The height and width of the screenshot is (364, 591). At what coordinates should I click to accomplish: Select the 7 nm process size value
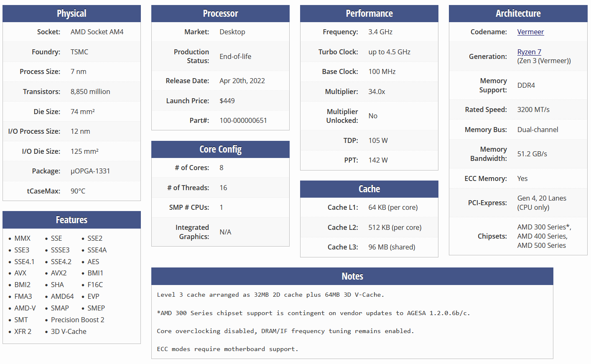[79, 71]
